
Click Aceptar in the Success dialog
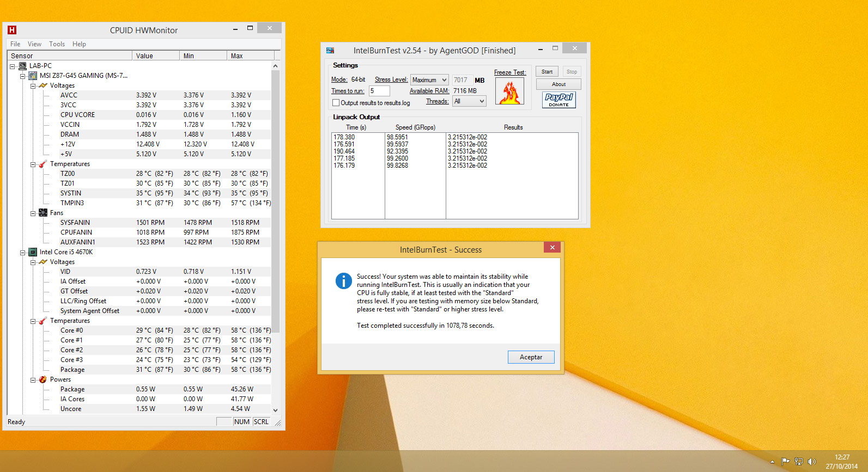(531, 357)
